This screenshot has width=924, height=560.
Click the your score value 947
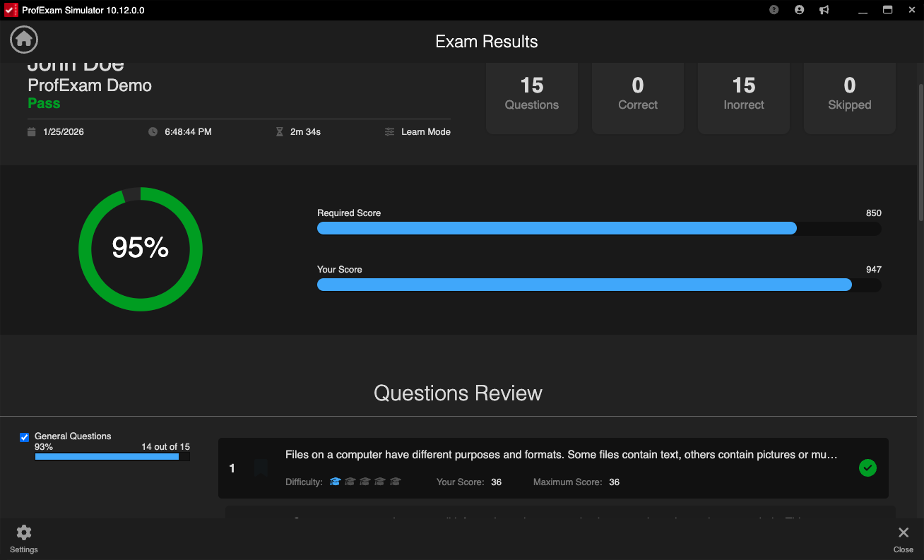tap(874, 270)
